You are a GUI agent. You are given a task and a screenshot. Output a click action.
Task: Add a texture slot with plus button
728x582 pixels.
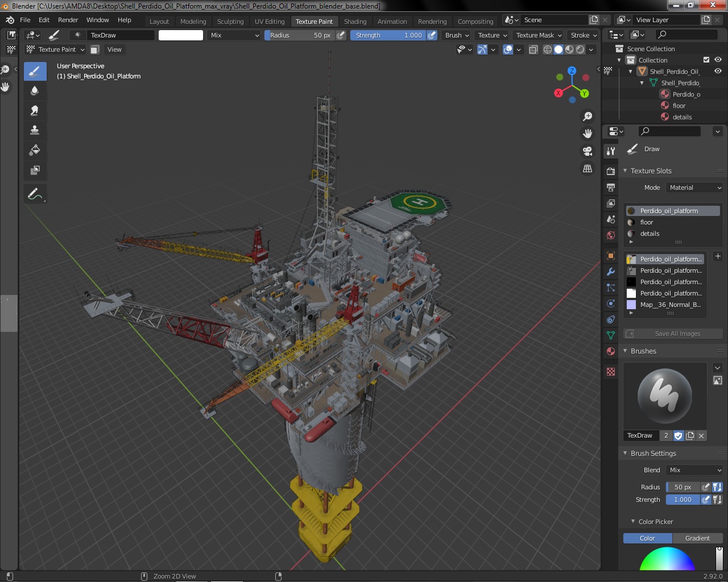(x=718, y=256)
